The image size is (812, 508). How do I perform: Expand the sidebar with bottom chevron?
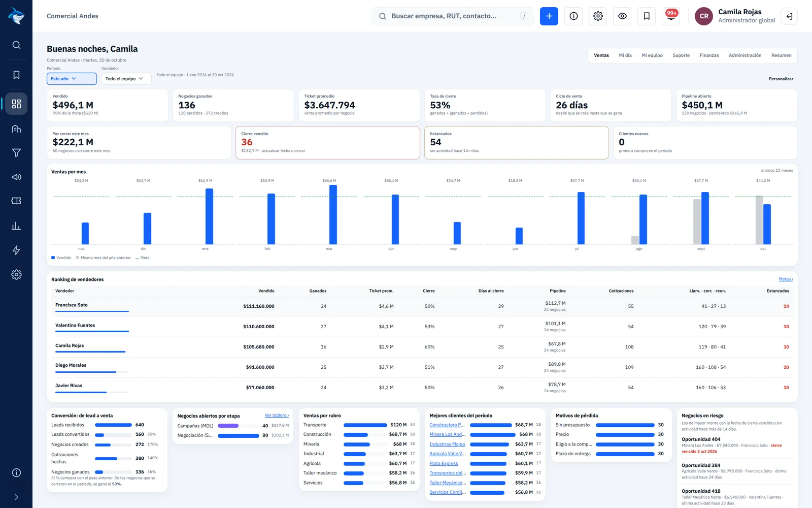[16, 497]
